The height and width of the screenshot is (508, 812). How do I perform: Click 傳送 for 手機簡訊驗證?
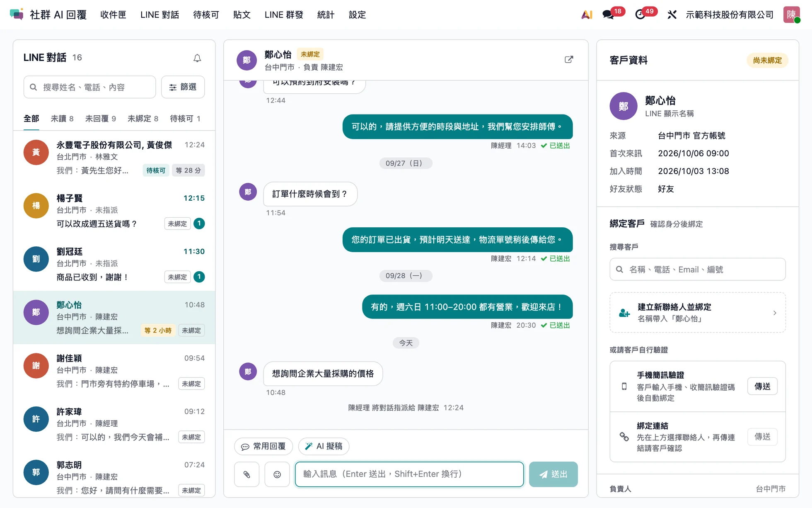tap(762, 386)
